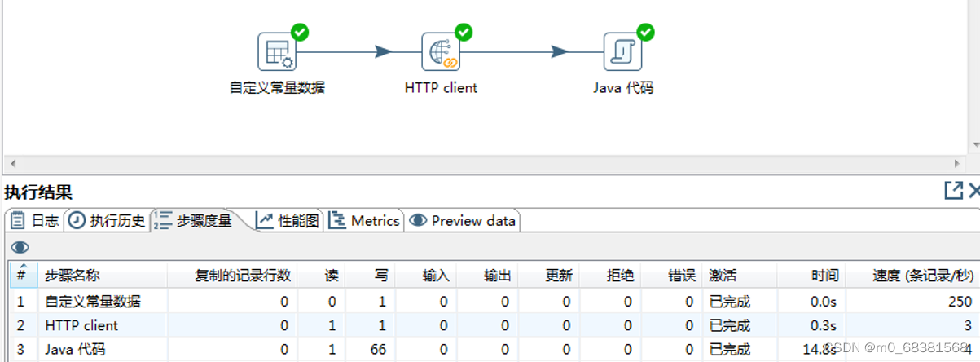The width and height of the screenshot is (980, 362).
Task: Switch to the Metrics tab
Action: point(365,220)
